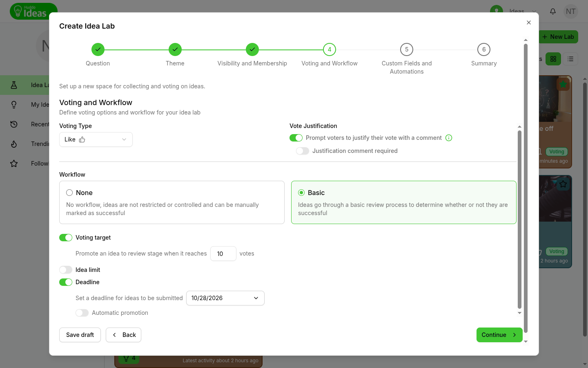Image resolution: width=588 pixels, height=368 pixels.
Task: Go to completed Question step circle
Action: (98, 49)
